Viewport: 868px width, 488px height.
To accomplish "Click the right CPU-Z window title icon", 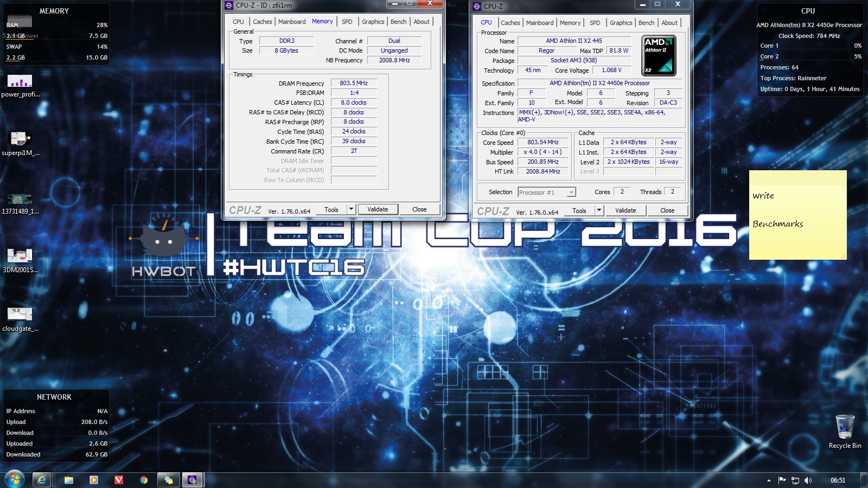I will coord(477,6).
